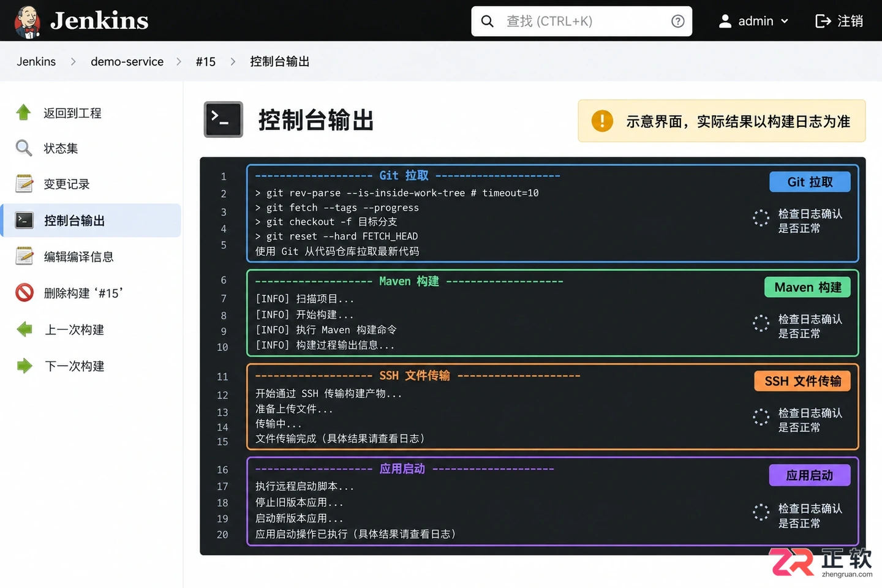The image size is (882, 588).
Task: Click log line 'git rev-parse --is-inside-work-tree'
Action: (x=397, y=193)
